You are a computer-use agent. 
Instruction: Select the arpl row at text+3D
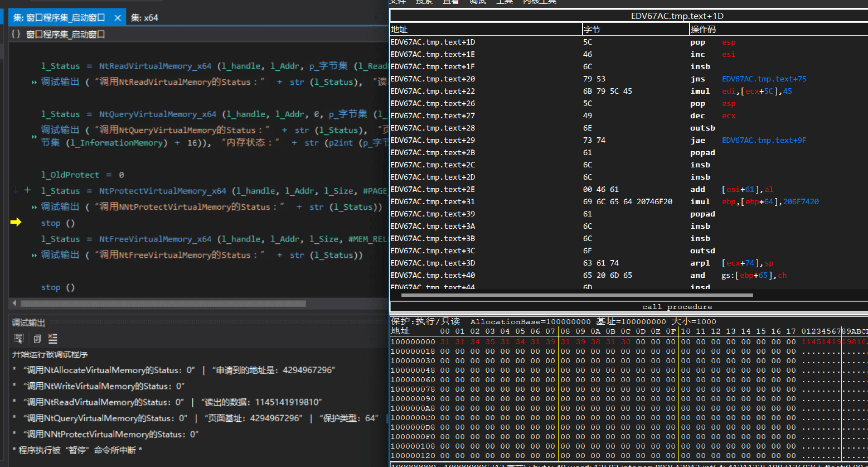pyautogui.click(x=629, y=263)
